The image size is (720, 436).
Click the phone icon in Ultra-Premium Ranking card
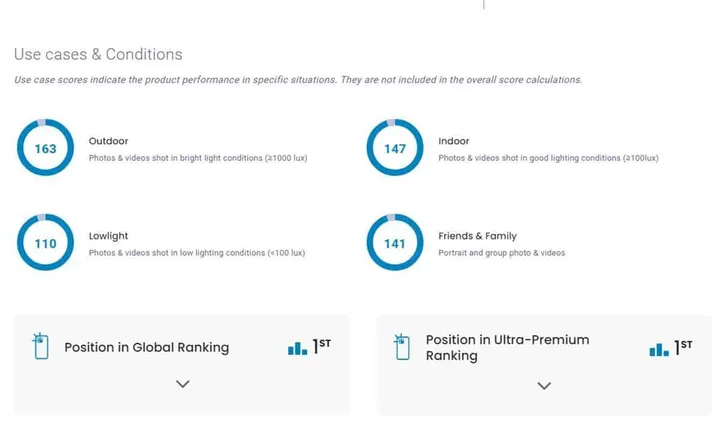(402, 346)
